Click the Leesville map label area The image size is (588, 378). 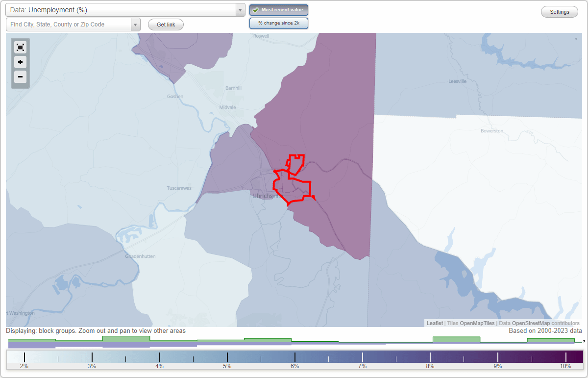point(457,81)
